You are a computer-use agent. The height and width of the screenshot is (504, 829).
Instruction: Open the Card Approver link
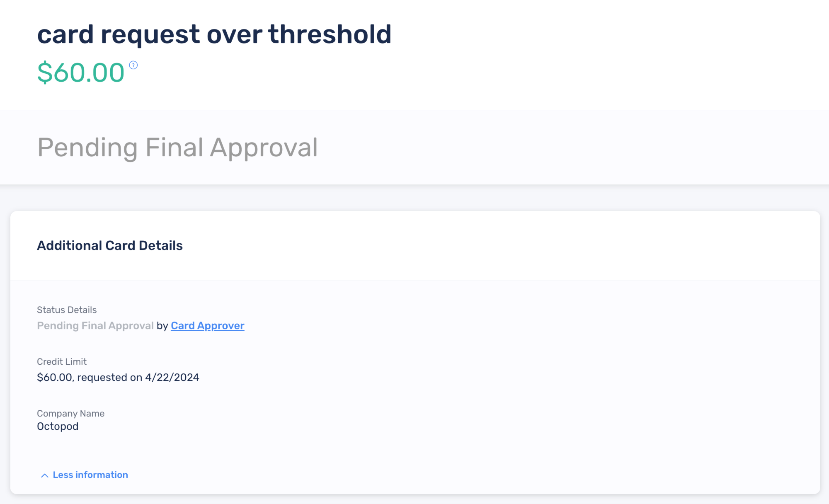point(208,326)
